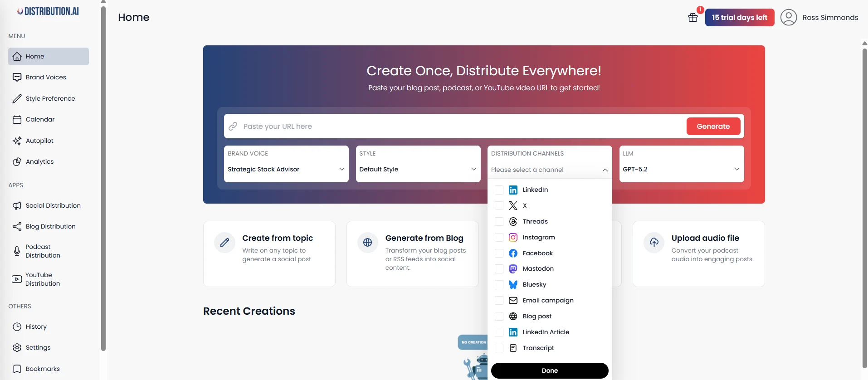868x380 pixels.
Task: Check the LinkedIn Article checkbox
Action: pos(499,332)
